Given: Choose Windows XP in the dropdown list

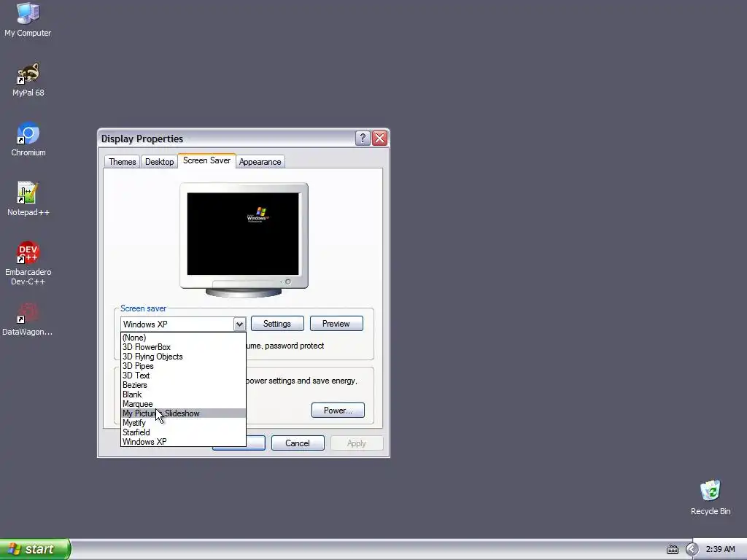Looking at the screenshot, I should 183,442.
